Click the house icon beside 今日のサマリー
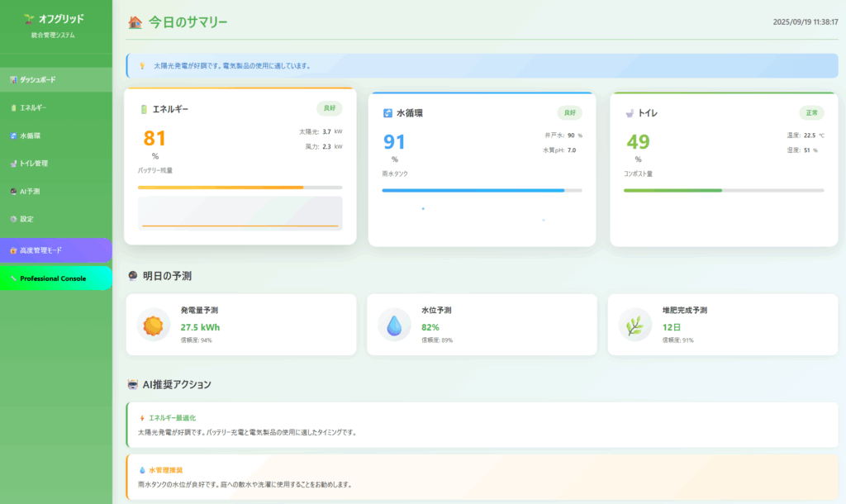This screenshot has height=504, width=846. 135,23
